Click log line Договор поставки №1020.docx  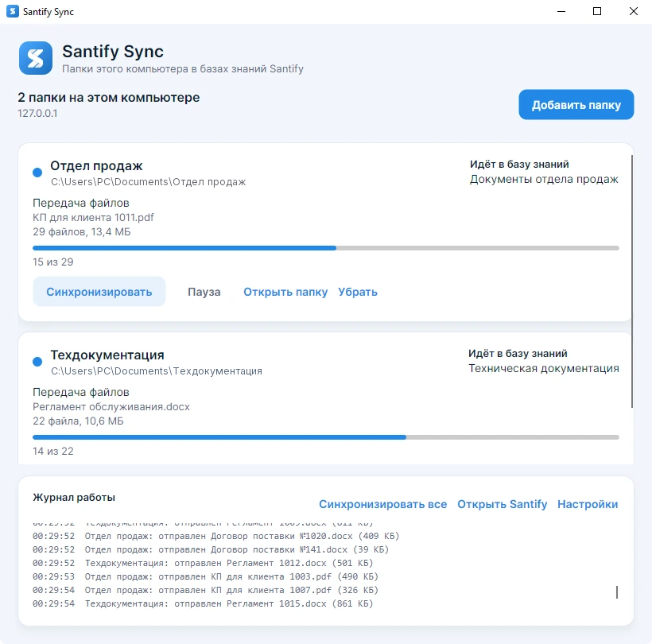tap(215, 537)
